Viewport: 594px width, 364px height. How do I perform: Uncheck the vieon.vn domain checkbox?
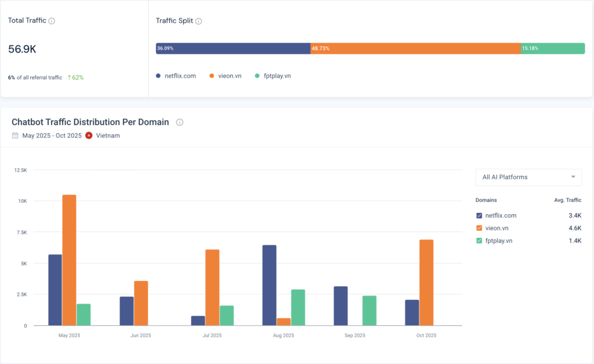(479, 228)
